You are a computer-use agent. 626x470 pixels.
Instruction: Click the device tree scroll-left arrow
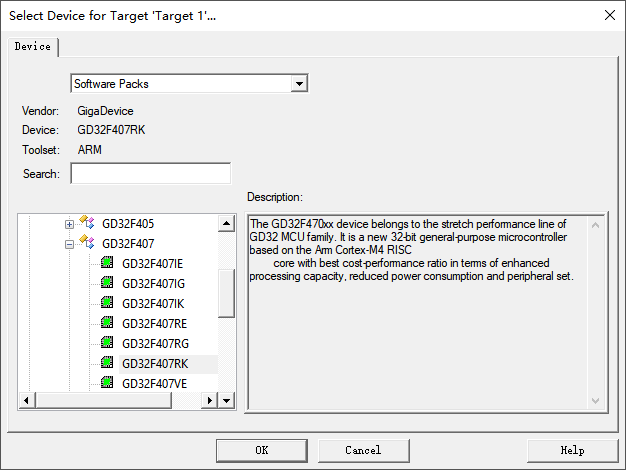tap(26, 400)
